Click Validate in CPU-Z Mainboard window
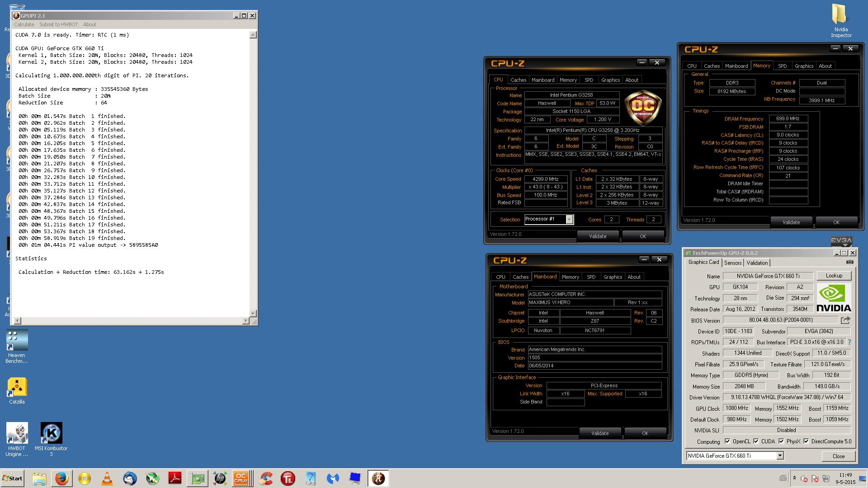The height and width of the screenshot is (488, 868). coord(600,433)
